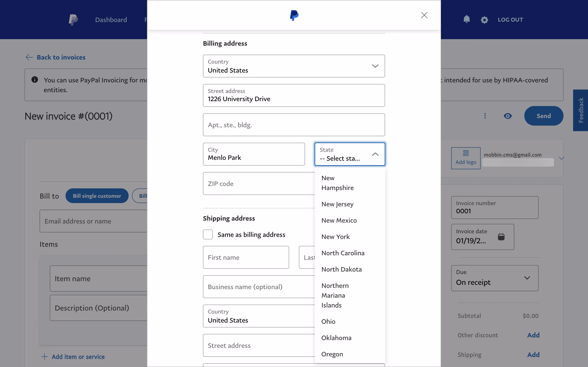This screenshot has width=588, height=367.
Task: Pick Ohio in the state list
Action: 328,321
